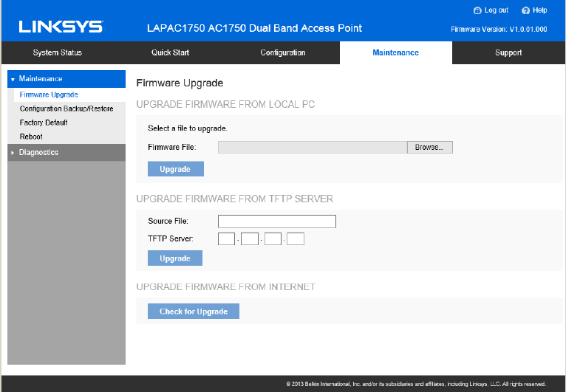Click the Help link text

539,10
